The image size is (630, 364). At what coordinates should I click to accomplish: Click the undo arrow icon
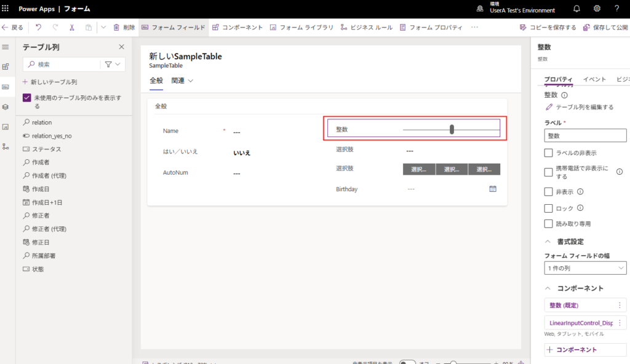[39, 28]
